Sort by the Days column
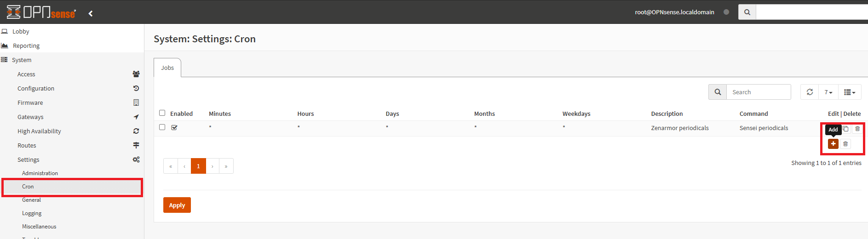The image size is (868, 239). [392, 114]
